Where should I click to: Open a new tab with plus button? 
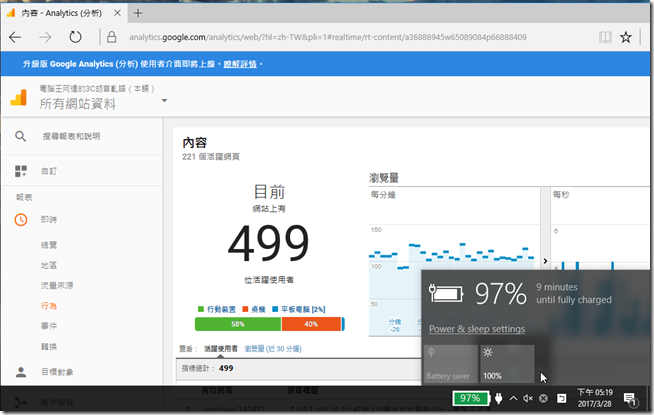138,13
